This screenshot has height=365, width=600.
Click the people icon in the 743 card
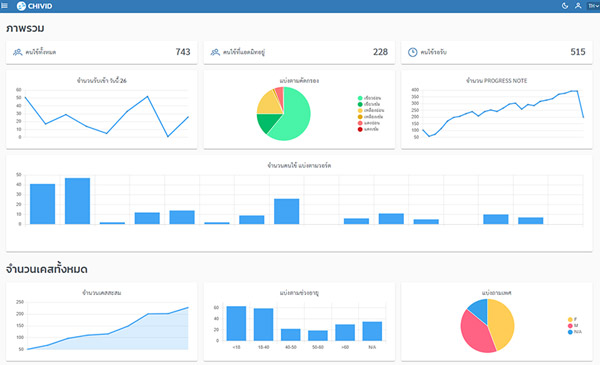pos(18,52)
